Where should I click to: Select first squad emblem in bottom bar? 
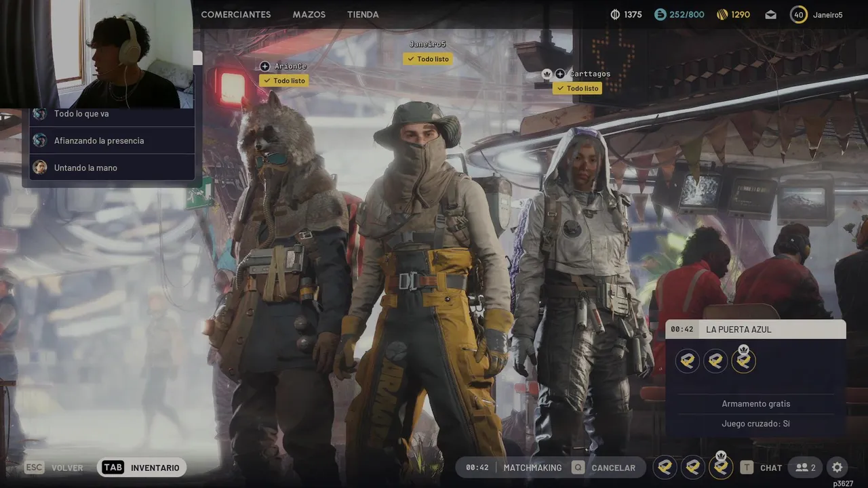point(665,467)
